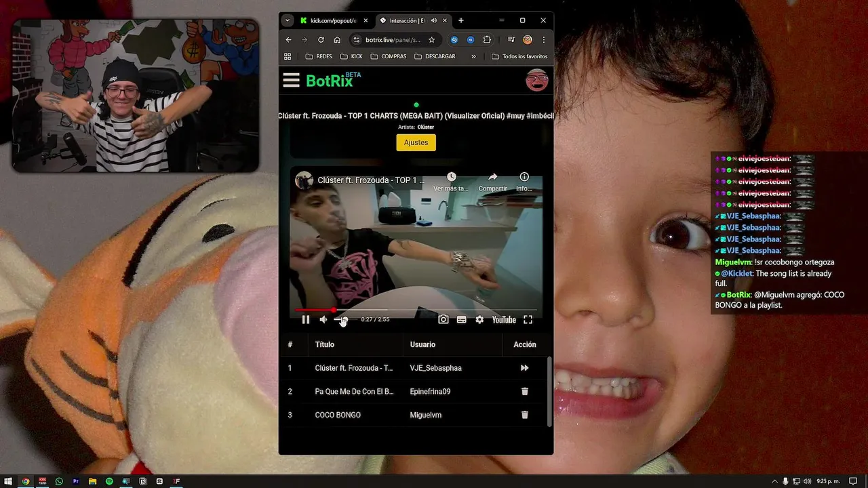Open WhatsApp from the taskbar
Viewport: 868px width, 488px height.
[x=59, y=481]
